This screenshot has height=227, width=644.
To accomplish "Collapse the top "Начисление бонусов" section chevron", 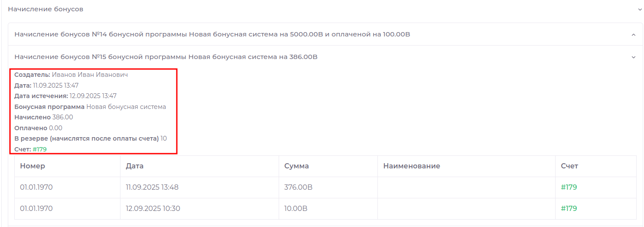I will click(640, 9).
